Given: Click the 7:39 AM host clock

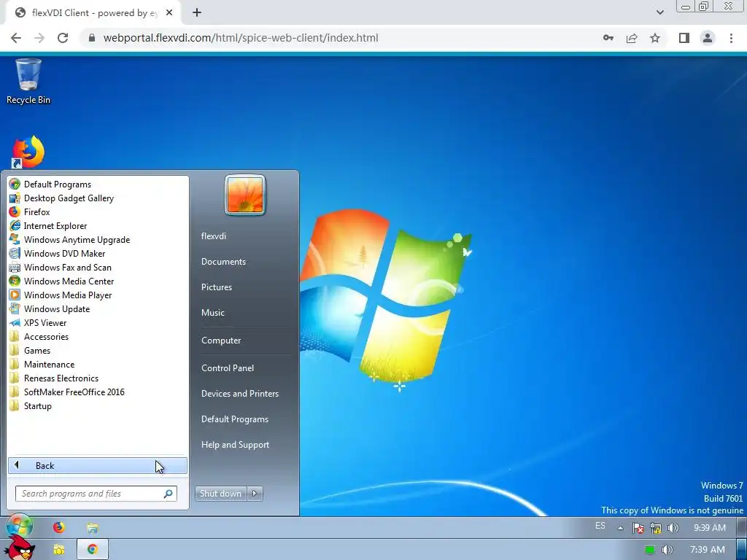Looking at the screenshot, I should point(708,550).
